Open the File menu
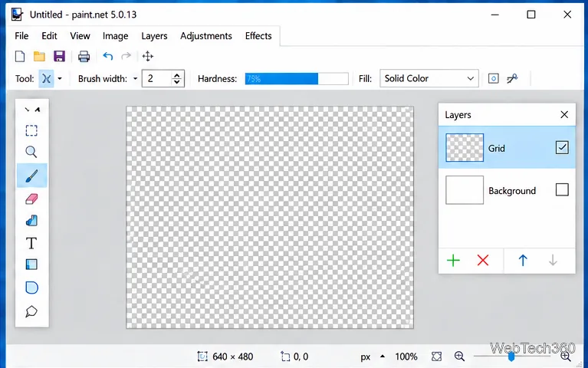The width and height of the screenshot is (588, 368). point(21,36)
